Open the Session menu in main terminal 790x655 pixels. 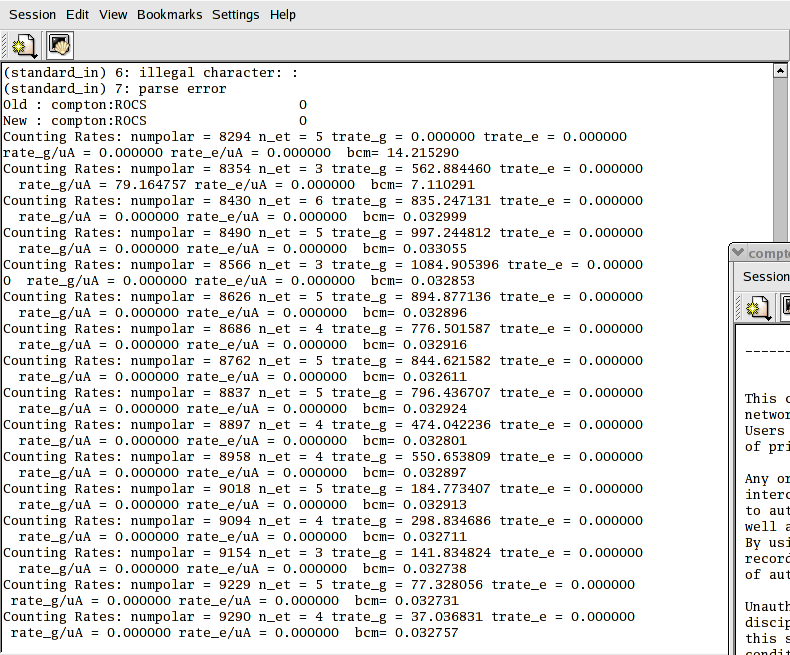click(32, 15)
